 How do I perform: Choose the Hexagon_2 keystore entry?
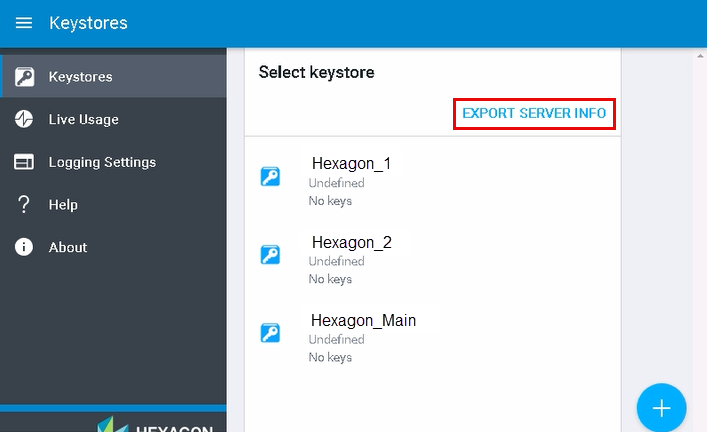(351, 242)
